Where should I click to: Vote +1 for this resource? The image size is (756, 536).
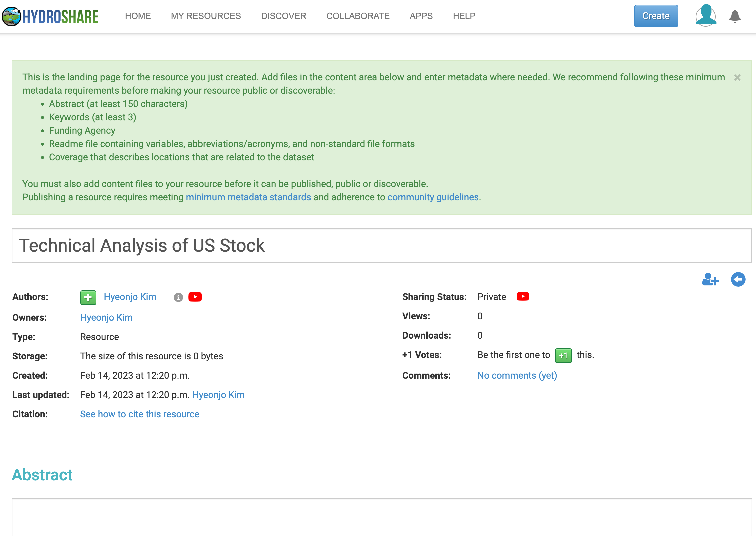point(563,355)
